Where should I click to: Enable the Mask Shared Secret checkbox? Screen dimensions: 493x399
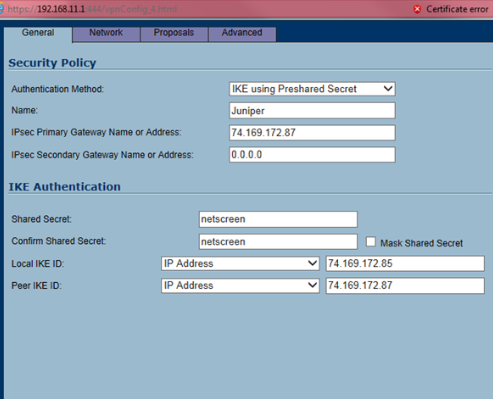(x=371, y=242)
